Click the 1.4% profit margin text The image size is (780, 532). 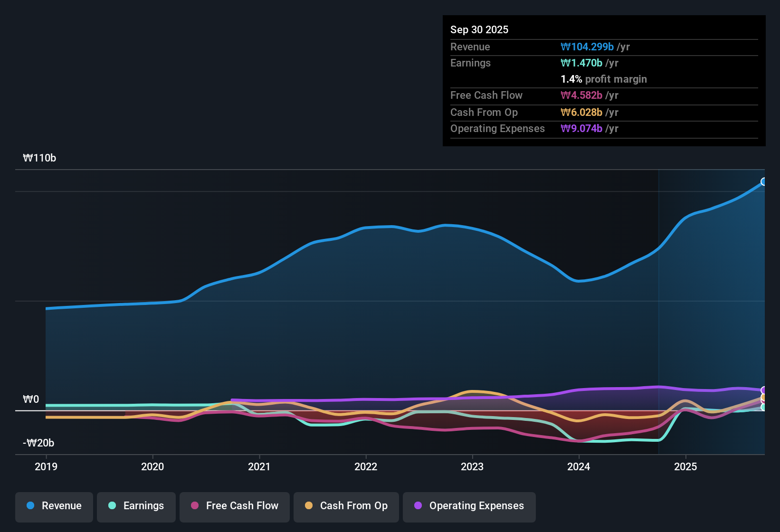603,79
